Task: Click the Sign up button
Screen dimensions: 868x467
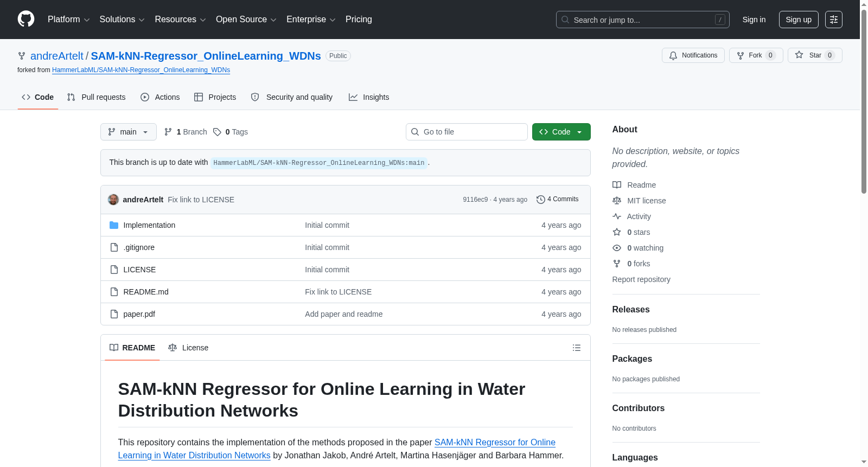Action: click(x=799, y=20)
